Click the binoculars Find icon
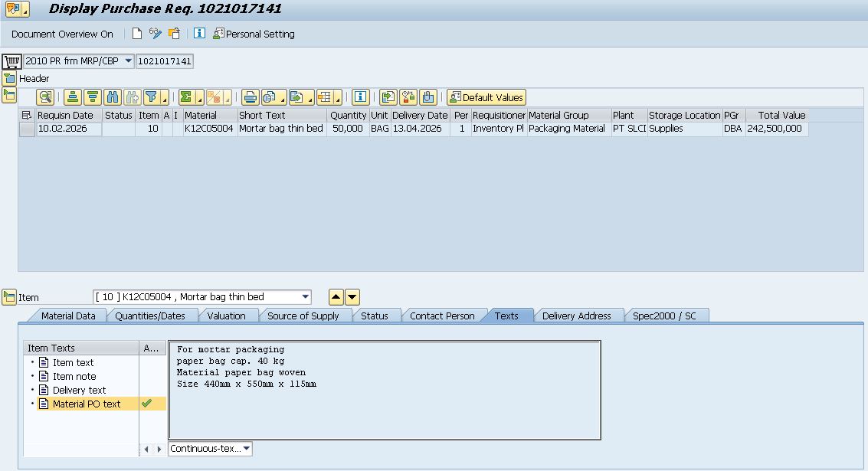 pos(113,97)
